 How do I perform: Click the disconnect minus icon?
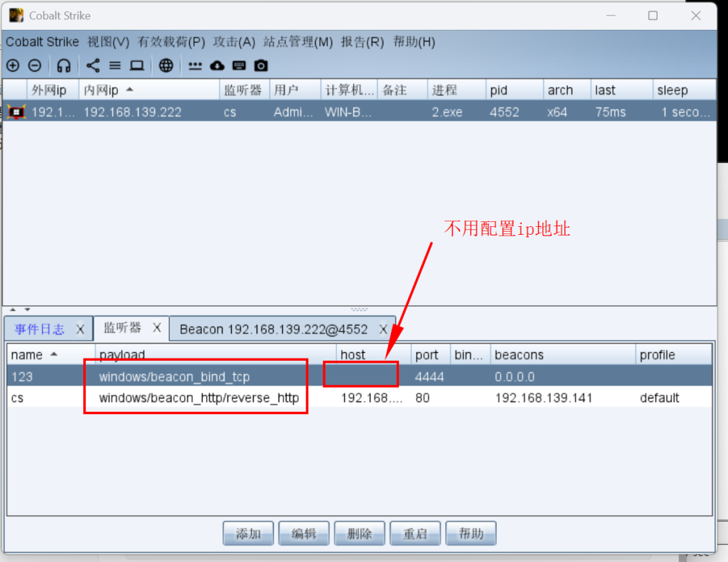[x=35, y=65]
